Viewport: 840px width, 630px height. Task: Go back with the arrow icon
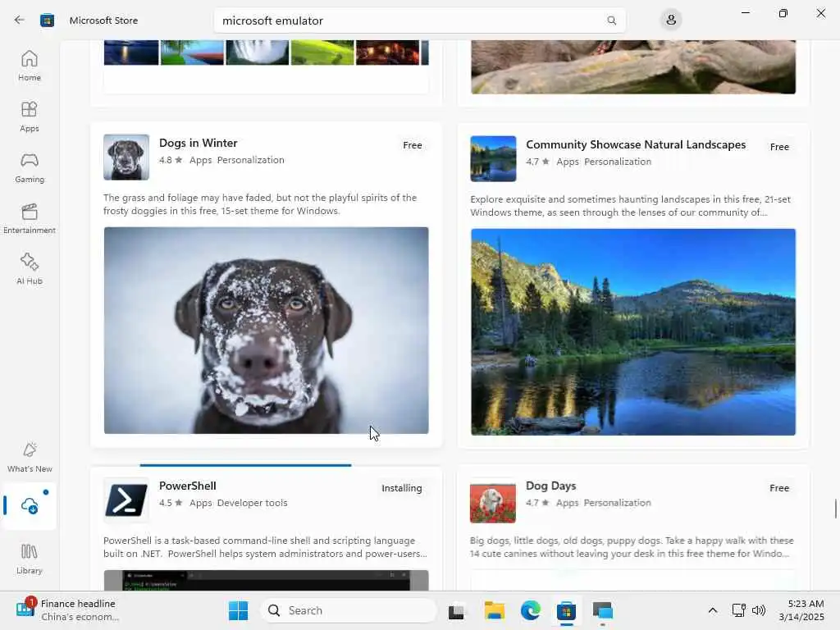click(x=20, y=21)
